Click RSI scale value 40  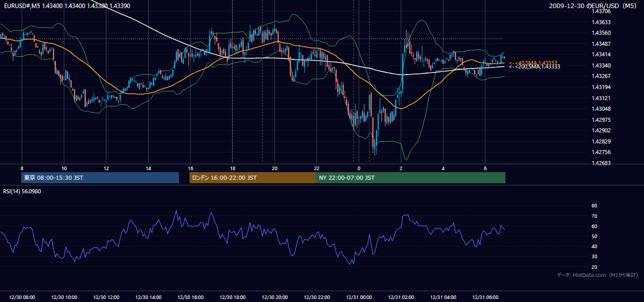pos(594,247)
